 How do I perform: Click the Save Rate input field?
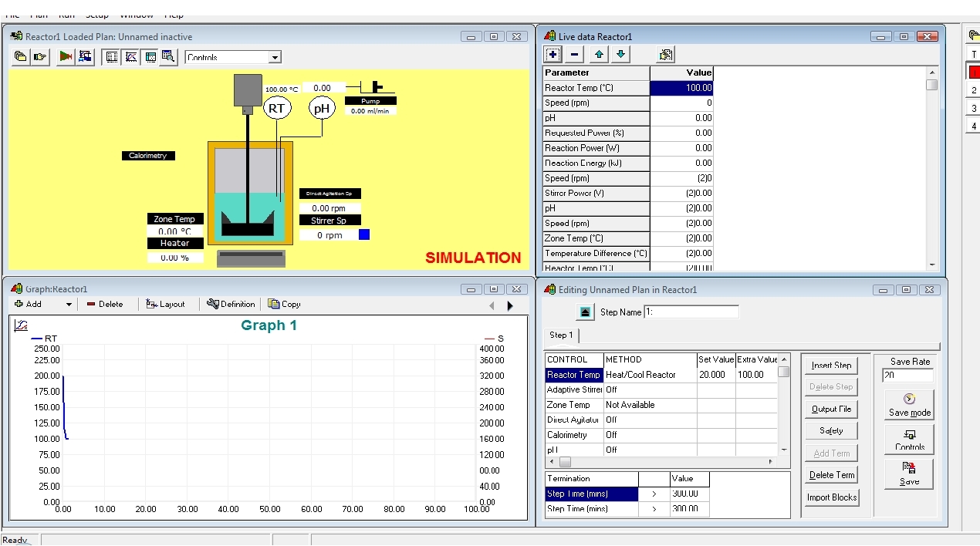(908, 376)
